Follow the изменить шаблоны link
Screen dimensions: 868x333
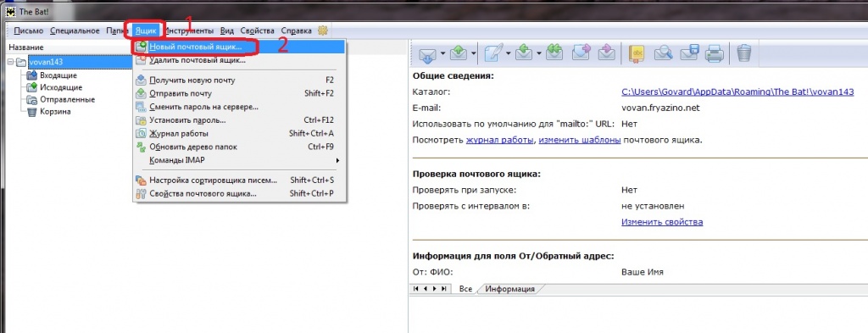(580, 140)
